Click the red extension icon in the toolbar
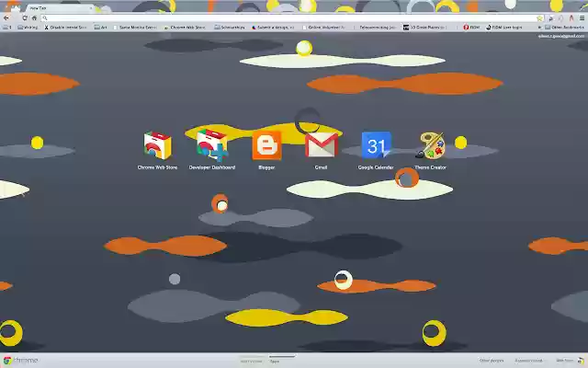This screenshot has height=368, width=588. coord(571,18)
